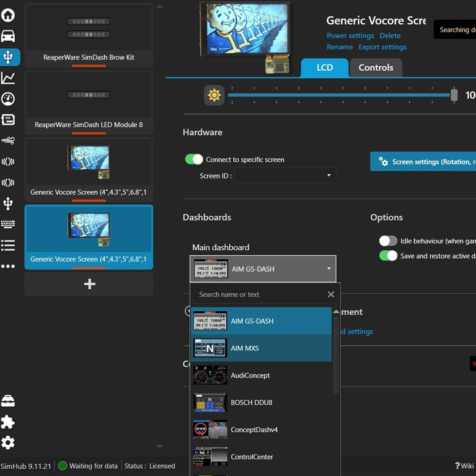This screenshot has width=476, height=476.
Task: Click the 'Options' section heading
Action: click(387, 217)
